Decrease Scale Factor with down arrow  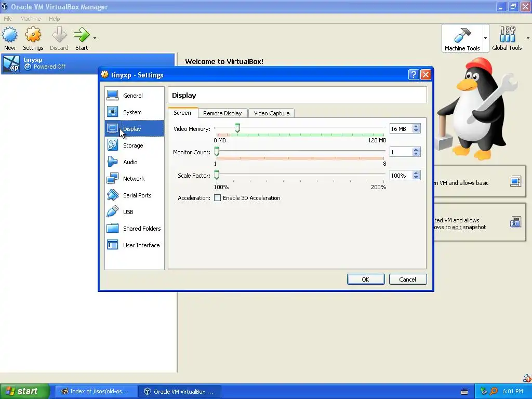[x=416, y=178]
